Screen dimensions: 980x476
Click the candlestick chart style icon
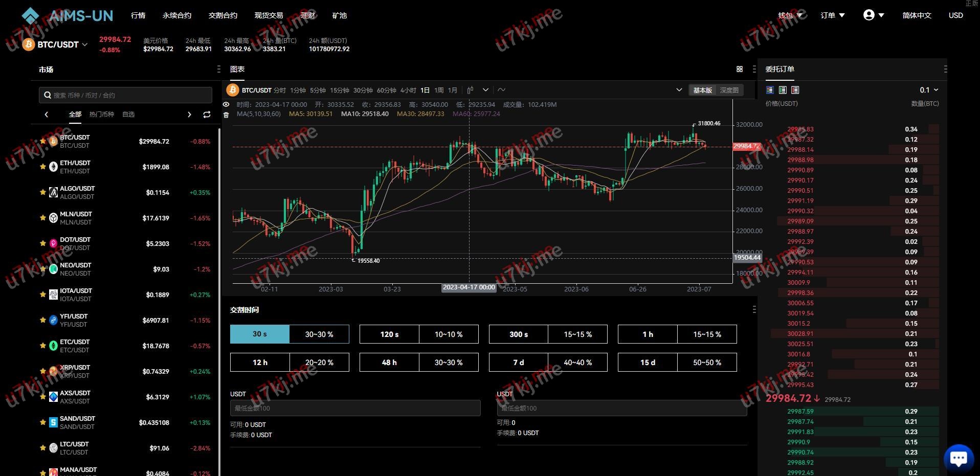coord(470,90)
